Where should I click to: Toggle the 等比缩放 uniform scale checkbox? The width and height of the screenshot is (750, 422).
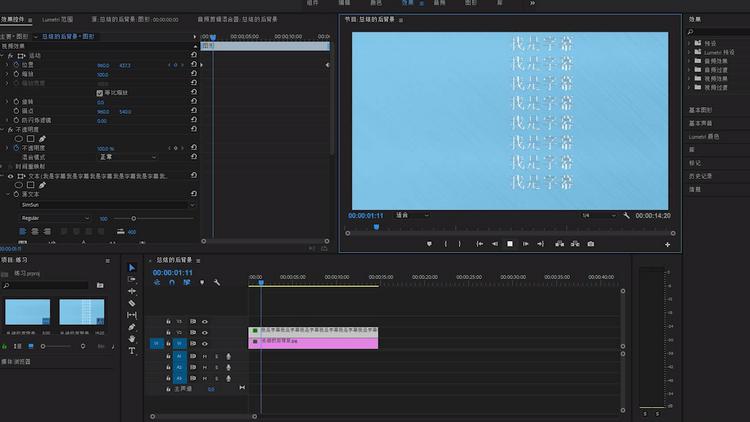99,93
